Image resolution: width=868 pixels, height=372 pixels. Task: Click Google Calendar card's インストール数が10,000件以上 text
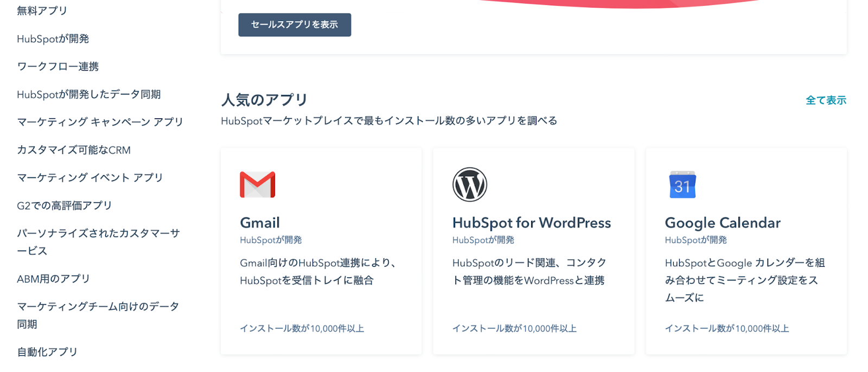[x=727, y=329]
